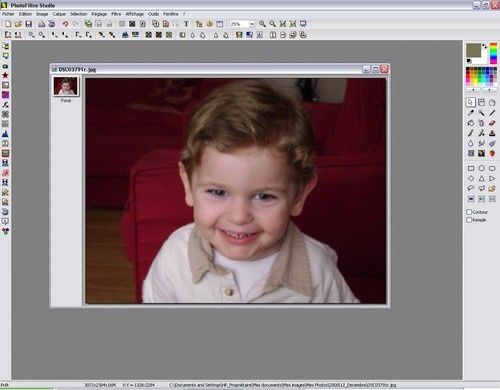Select the Text tool 'T' in the toolbar
The width and height of the screenshot is (500, 390).
coord(186,24)
